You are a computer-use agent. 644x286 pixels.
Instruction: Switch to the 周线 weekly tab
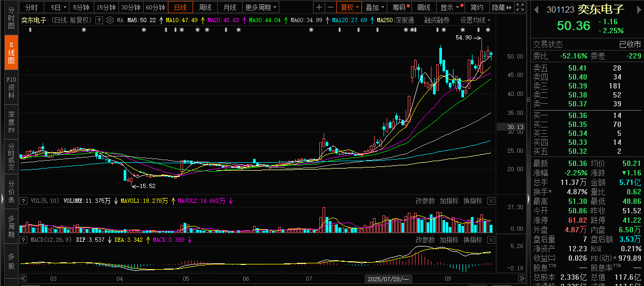[x=205, y=7]
